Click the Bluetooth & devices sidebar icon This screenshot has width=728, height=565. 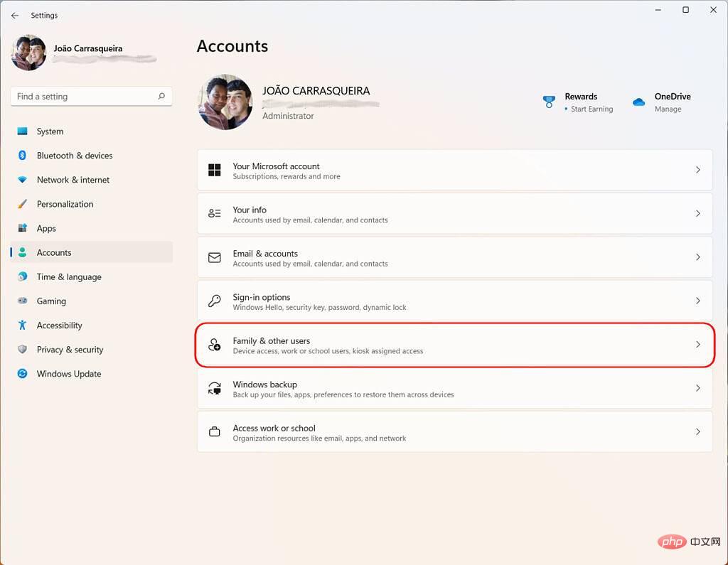coord(22,156)
